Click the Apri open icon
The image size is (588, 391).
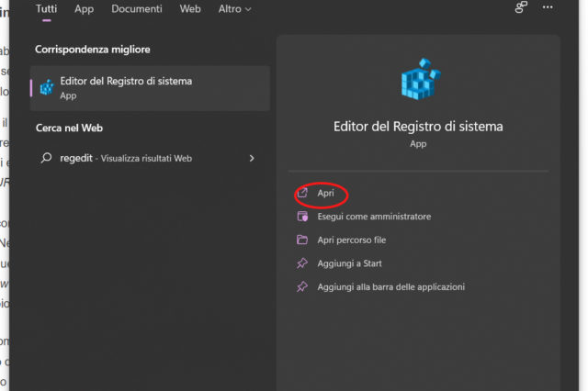(x=301, y=194)
